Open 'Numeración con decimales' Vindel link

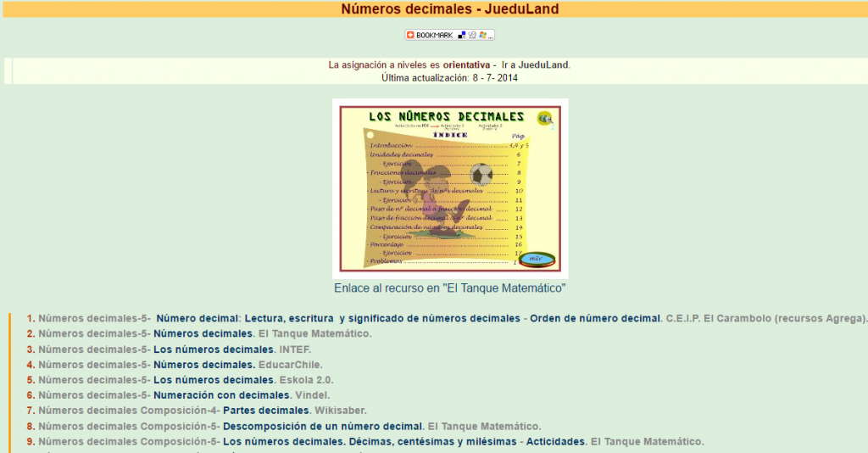[x=220, y=394]
